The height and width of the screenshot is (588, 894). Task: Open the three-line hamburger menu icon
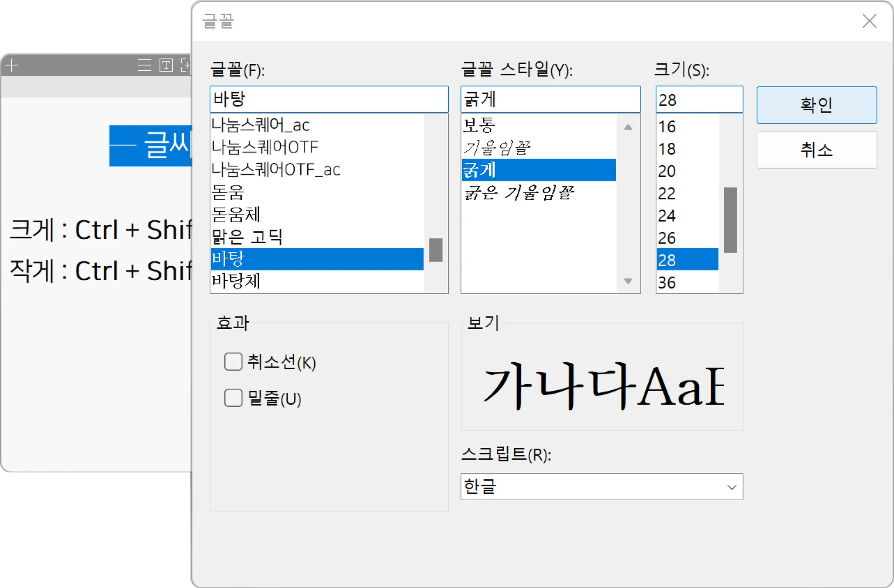[x=144, y=65]
